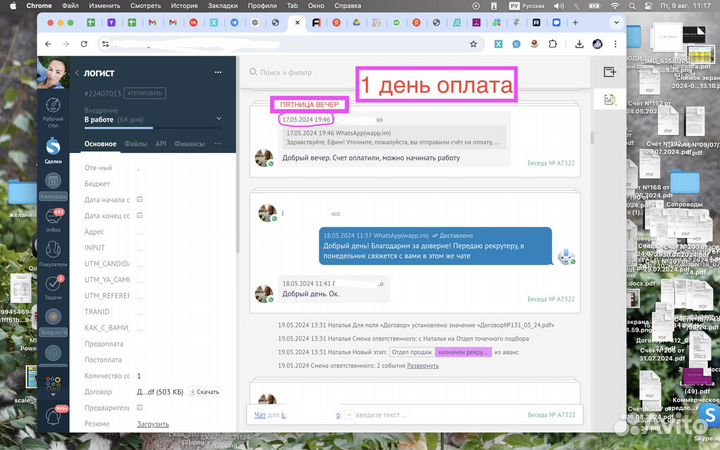Click the user avatar photo in sidebar
This screenshot has height=450, width=720.
pos(53,73)
